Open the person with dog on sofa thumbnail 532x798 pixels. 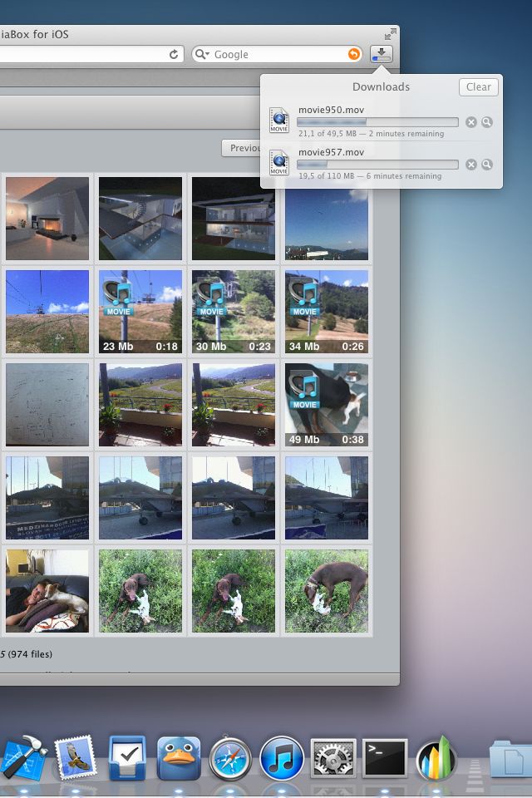click(x=47, y=591)
